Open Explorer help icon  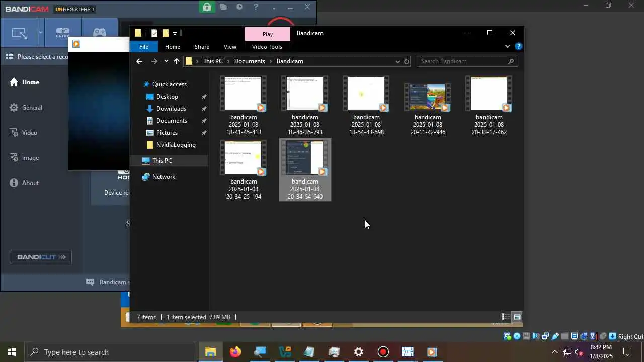pyautogui.click(x=518, y=46)
